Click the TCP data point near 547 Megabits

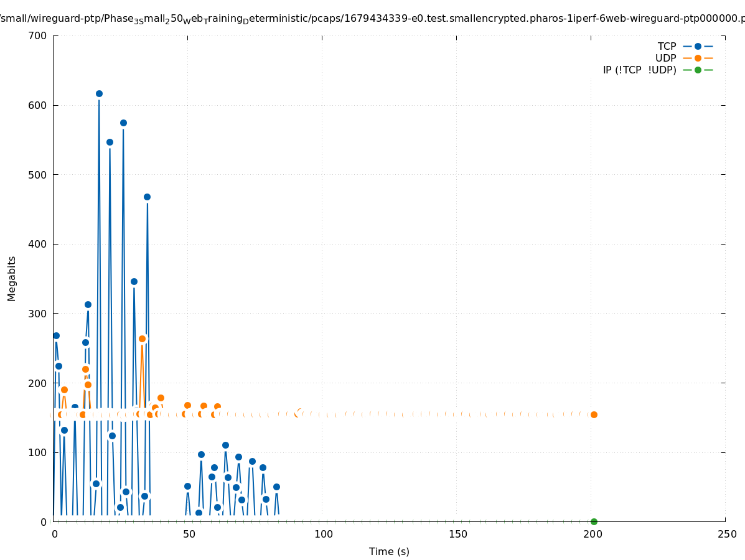(110, 142)
